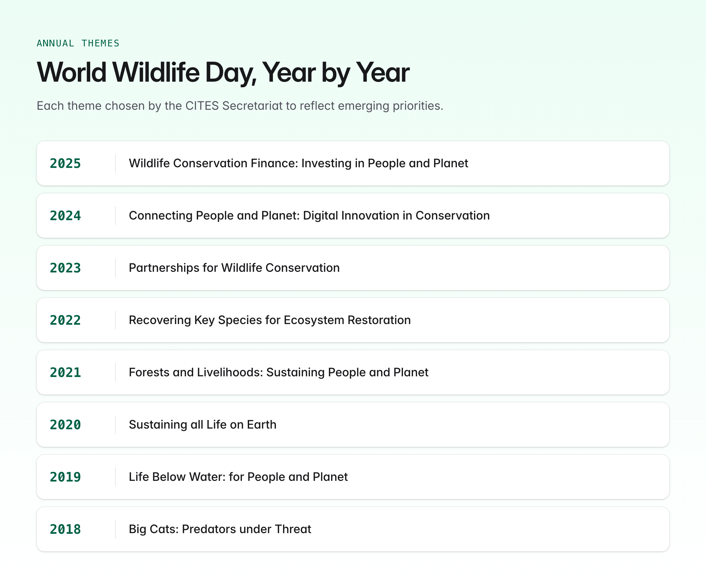Click the 'ANNUAL THEMES' overline label
This screenshot has height=588, width=706.
point(78,43)
